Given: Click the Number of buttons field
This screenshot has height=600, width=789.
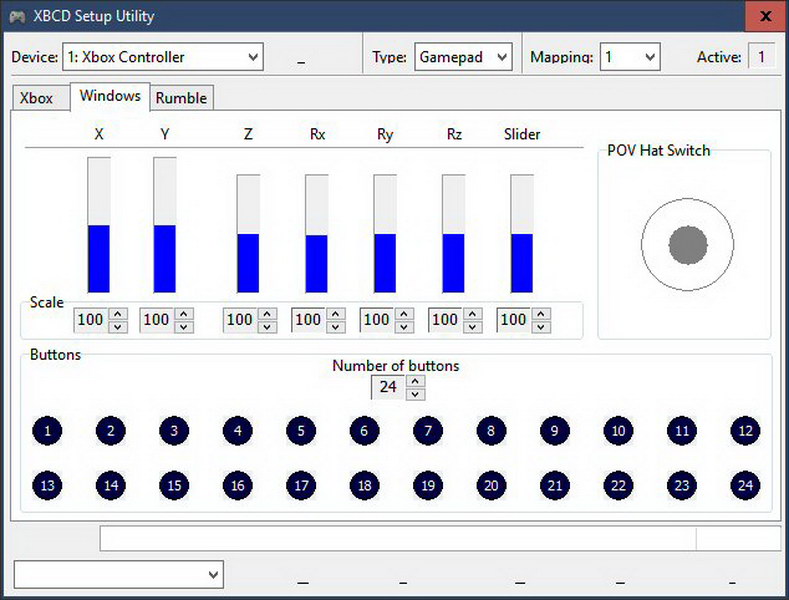Looking at the screenshot, I should point(388,388).
